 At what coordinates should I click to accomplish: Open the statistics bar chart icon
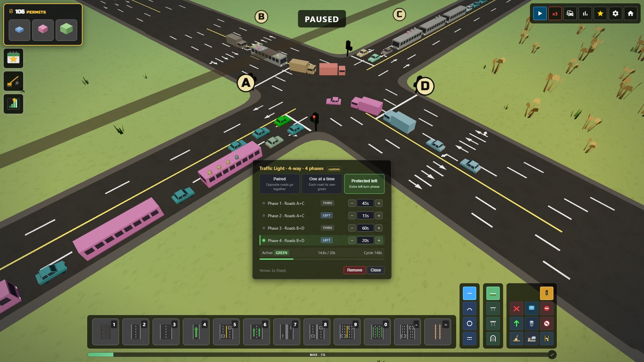coord(585,13)
